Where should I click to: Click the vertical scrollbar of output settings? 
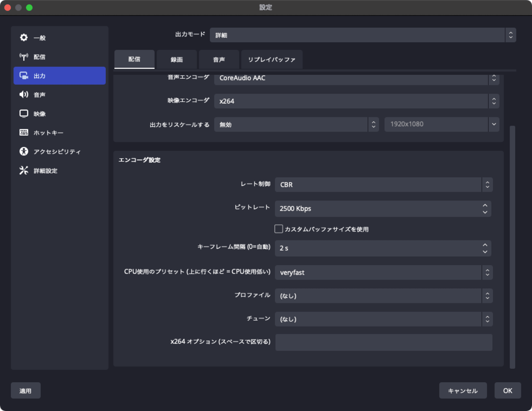point(512,247)
